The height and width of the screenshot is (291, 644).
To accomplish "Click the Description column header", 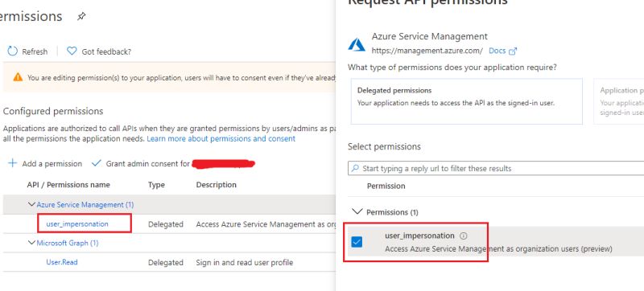I will [216, 185].
